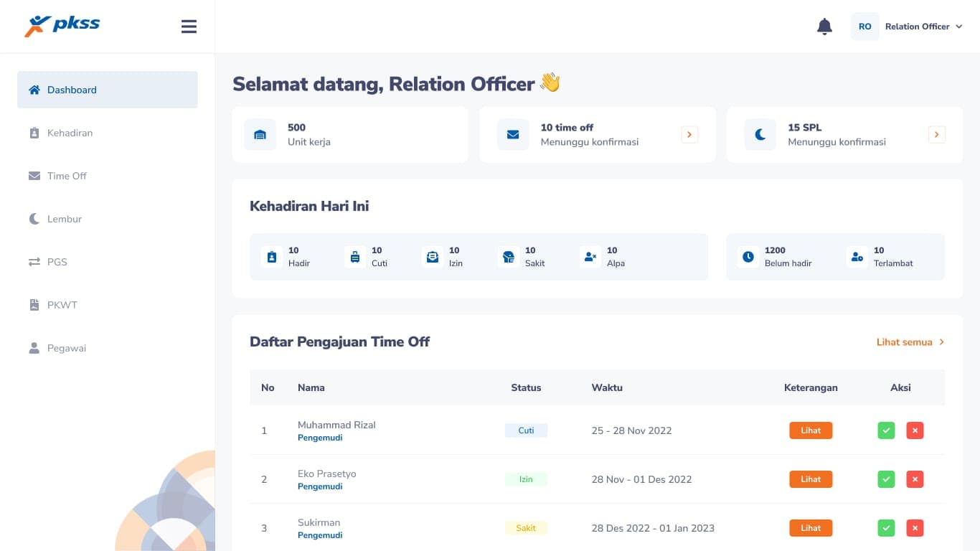Viewport: 980px width, 551px height.
Task: Click the RO avatar badge
Action: pyautogui.click(x=864, y=27)
